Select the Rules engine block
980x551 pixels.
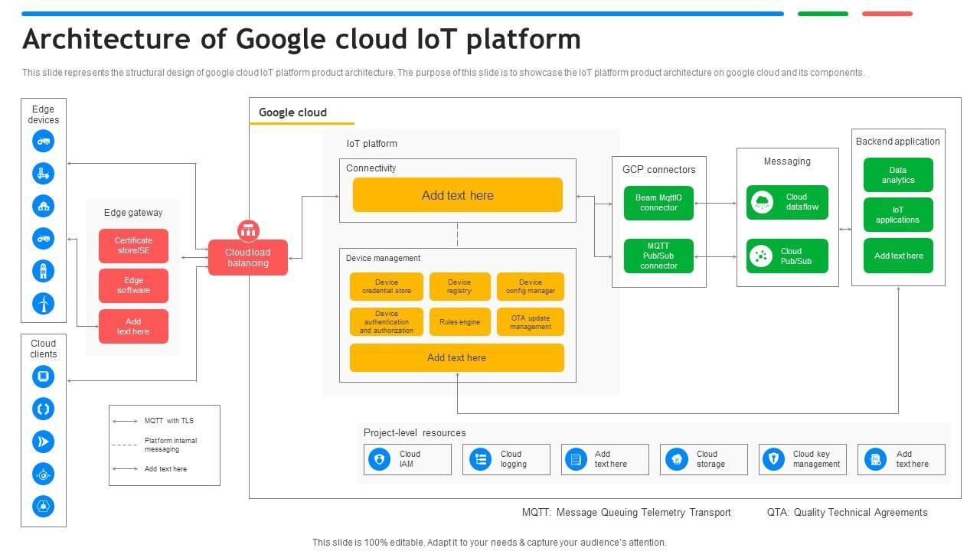[459, 322]
